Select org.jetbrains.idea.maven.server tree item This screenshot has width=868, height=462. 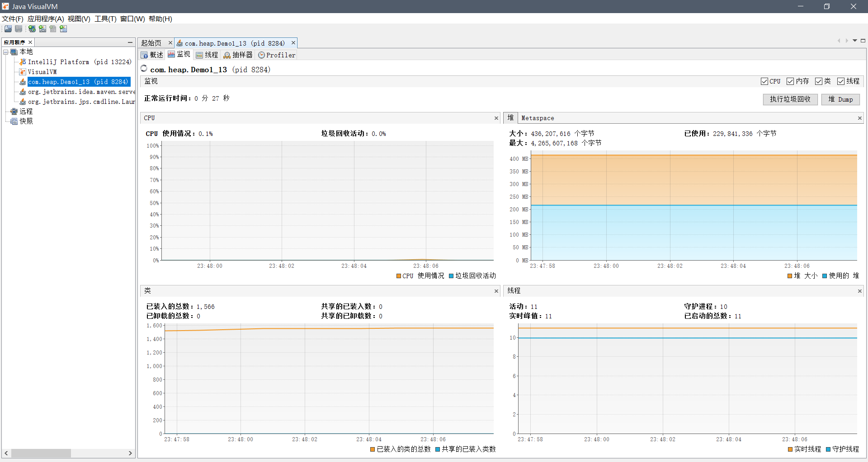(x=81, y=92)
